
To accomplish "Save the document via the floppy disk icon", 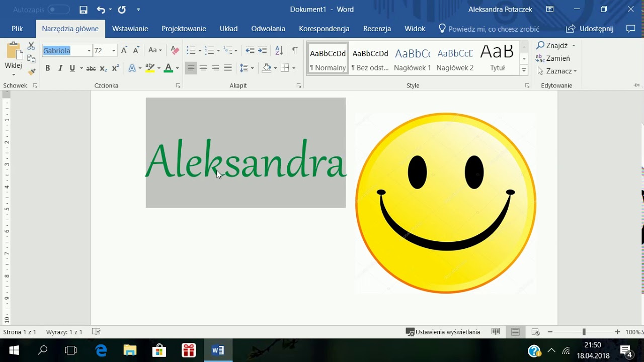I will [84, 10].
